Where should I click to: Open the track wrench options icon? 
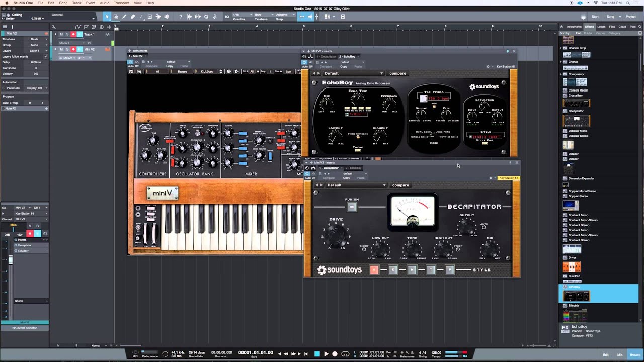pos(54,27)
